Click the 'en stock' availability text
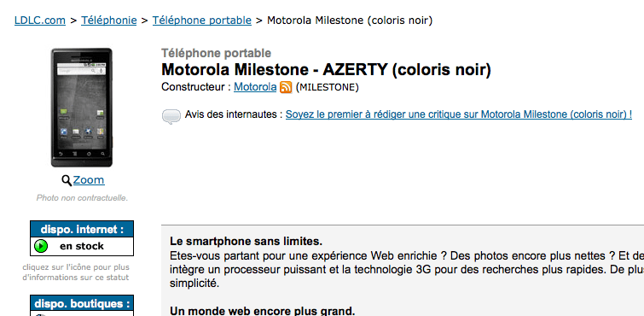The height and width of the screenshot is (316, 644). (82, 246)
